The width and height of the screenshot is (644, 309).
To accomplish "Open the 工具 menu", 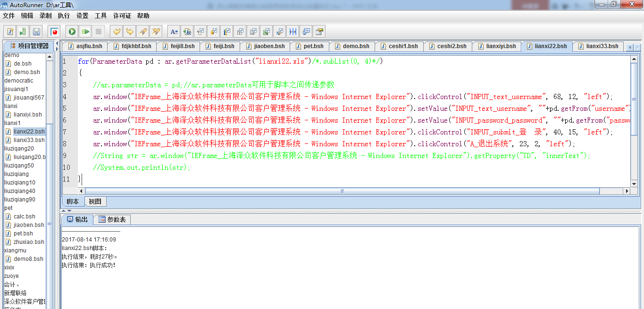I will [100, 16].
